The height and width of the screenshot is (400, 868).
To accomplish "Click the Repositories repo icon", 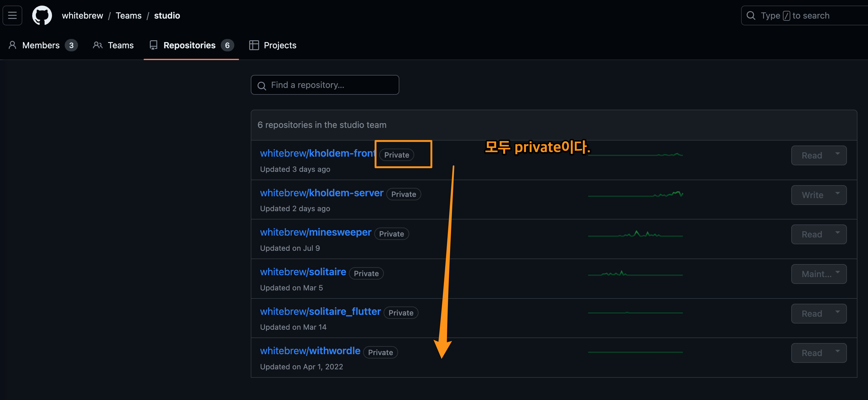I will pos(153,45).
